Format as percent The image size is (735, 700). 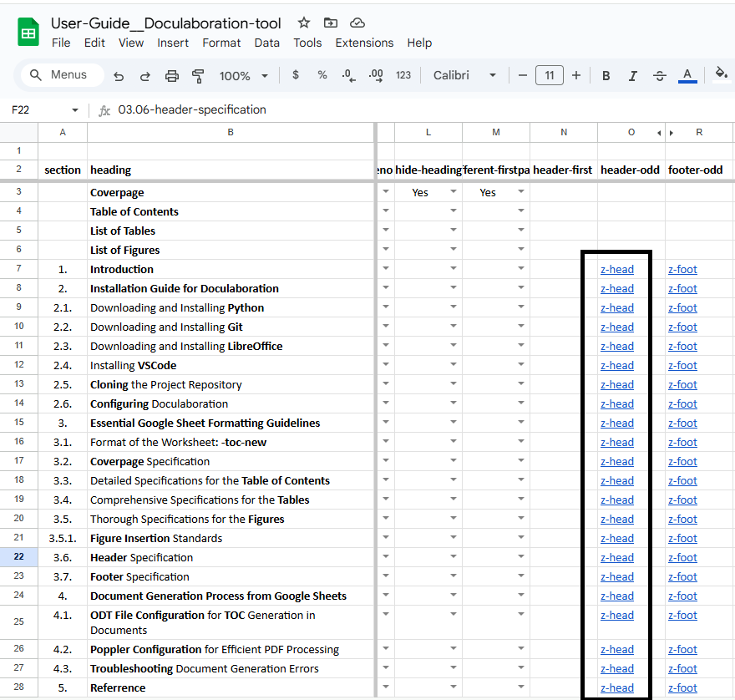[x=322, y=74]
